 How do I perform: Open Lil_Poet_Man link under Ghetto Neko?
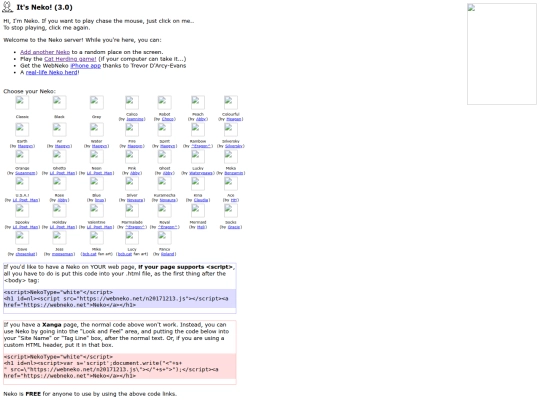pos(63,173)
